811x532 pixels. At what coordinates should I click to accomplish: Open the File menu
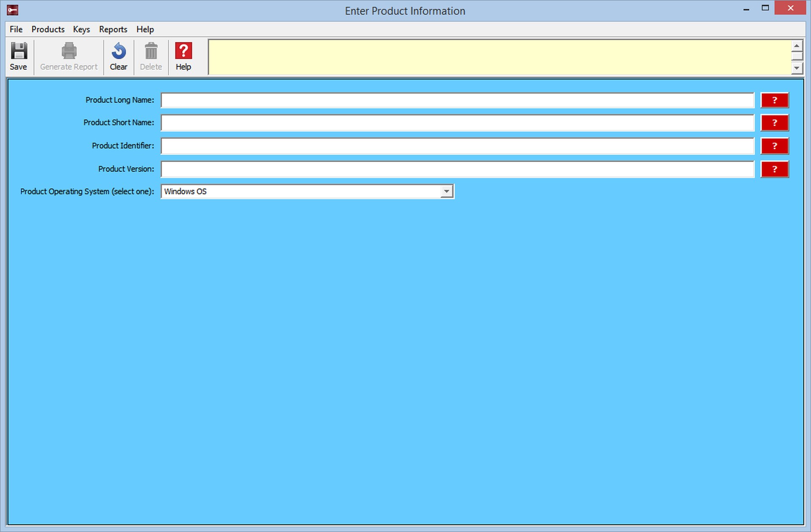(x=16, y=30)
